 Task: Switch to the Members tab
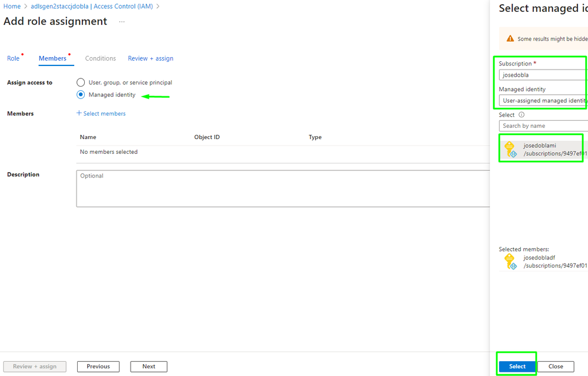coord(52,58)
